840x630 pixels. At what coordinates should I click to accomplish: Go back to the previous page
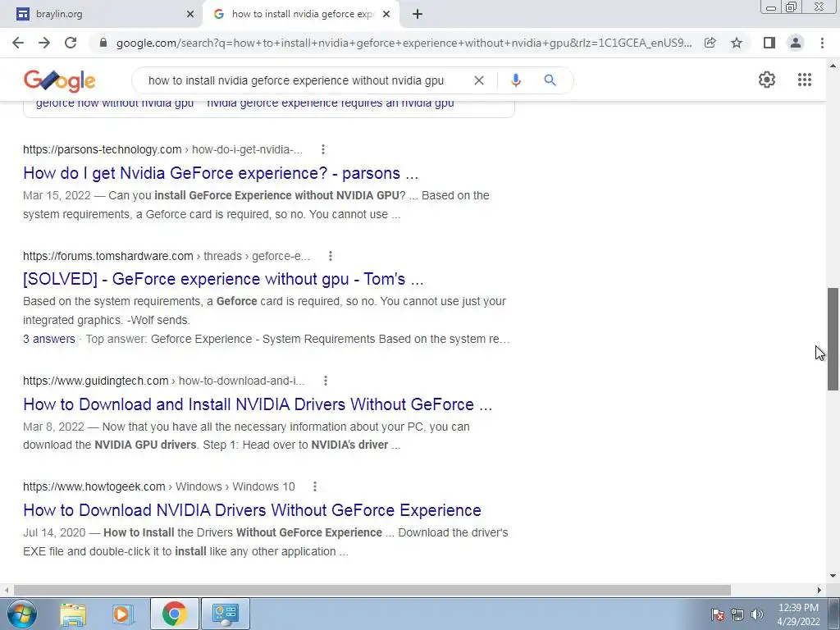(x=18, y=43)
